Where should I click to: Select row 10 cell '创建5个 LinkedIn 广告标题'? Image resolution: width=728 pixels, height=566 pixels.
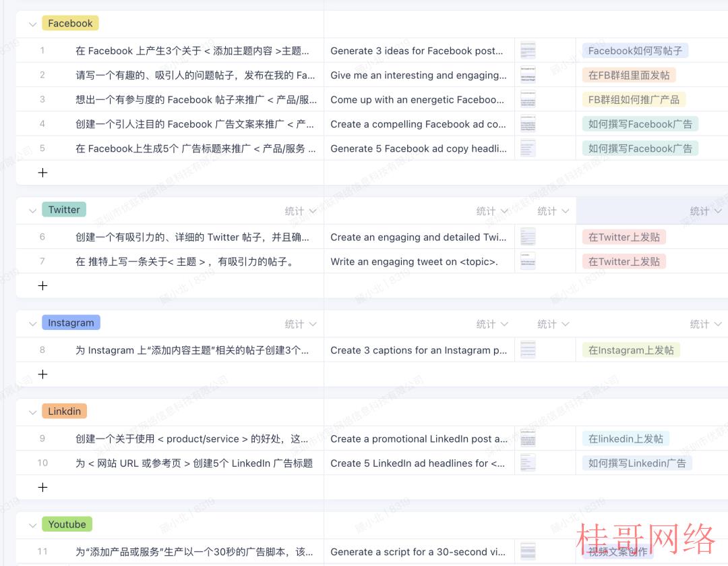[x=194, y=463]
